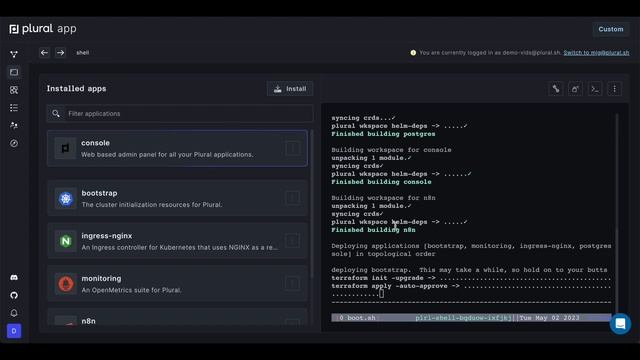640x360 pixels.
Task: Open the marketplace grid-search sidebar icon
Action: pos(14,90)
